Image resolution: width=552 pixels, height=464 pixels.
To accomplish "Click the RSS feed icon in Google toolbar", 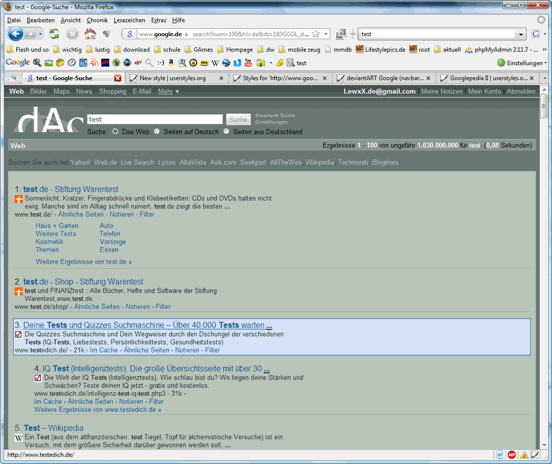I will (94, 63).
